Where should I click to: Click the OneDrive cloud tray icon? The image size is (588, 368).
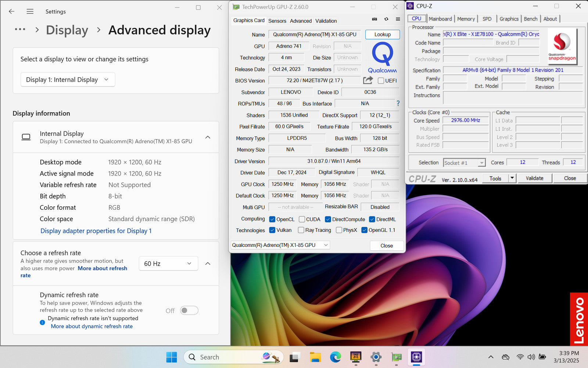(506, 357)
